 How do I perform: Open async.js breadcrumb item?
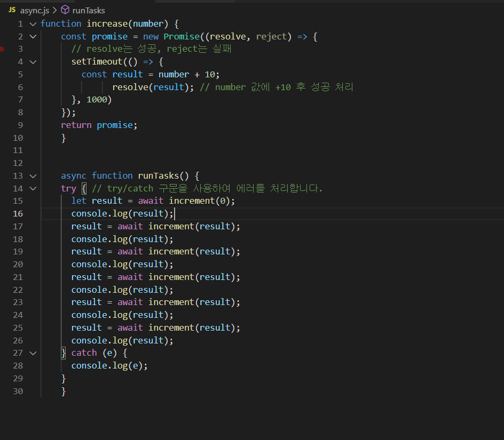(34, 11)
